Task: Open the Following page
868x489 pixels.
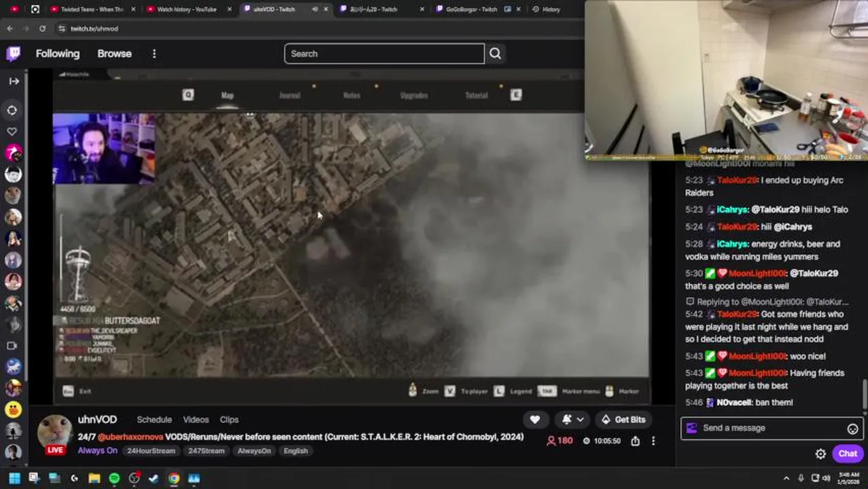Action: click(x=58, y=54)
